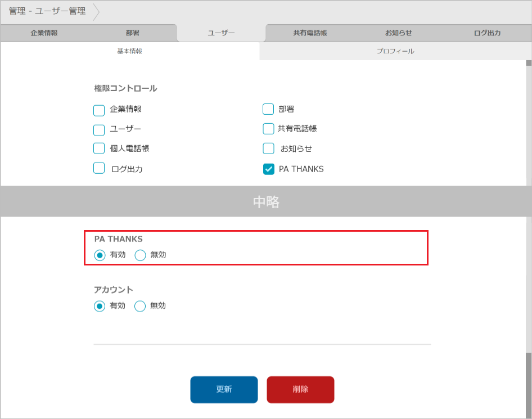Check the 個人電話帳 permission checkbox
Image resolution: width=532 pixels, height=419 pixels.
99,148
